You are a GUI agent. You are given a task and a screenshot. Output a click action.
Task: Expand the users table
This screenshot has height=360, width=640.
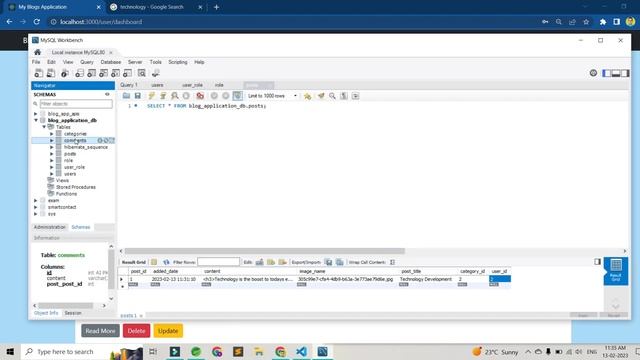(x=52, y=174)
